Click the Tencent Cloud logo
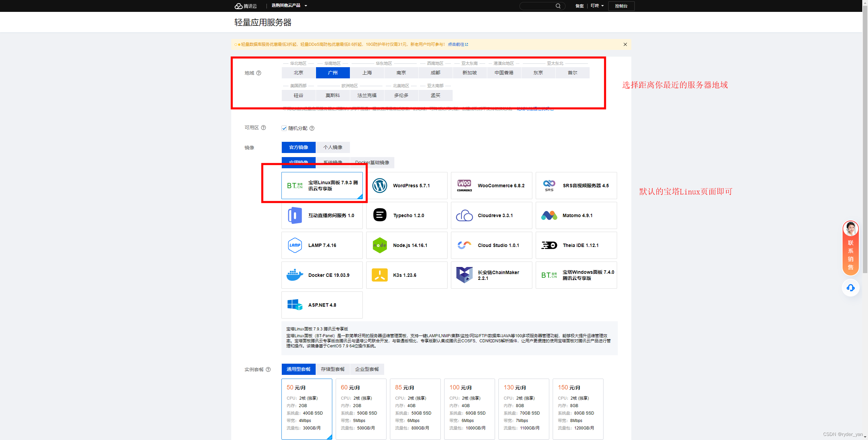 [x=246, y=6]
